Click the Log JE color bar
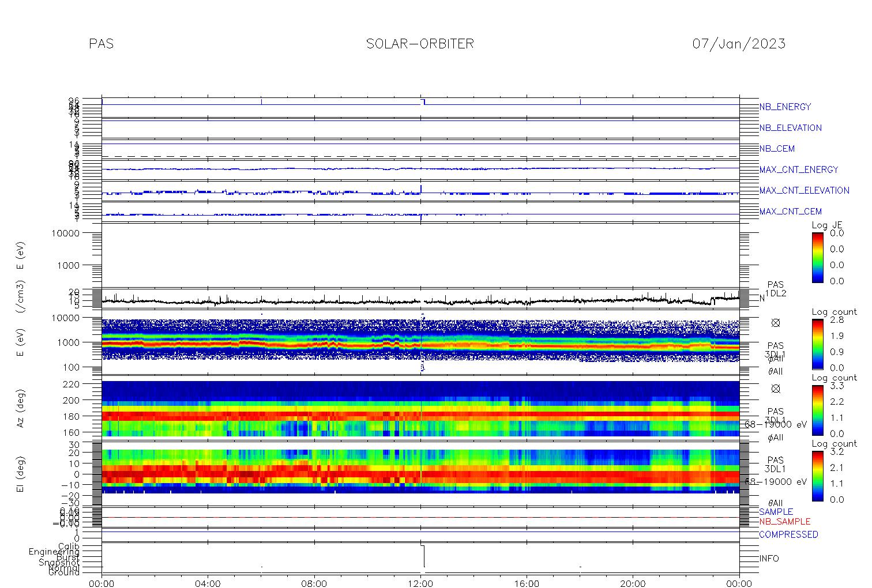 (x=817, y=257)
